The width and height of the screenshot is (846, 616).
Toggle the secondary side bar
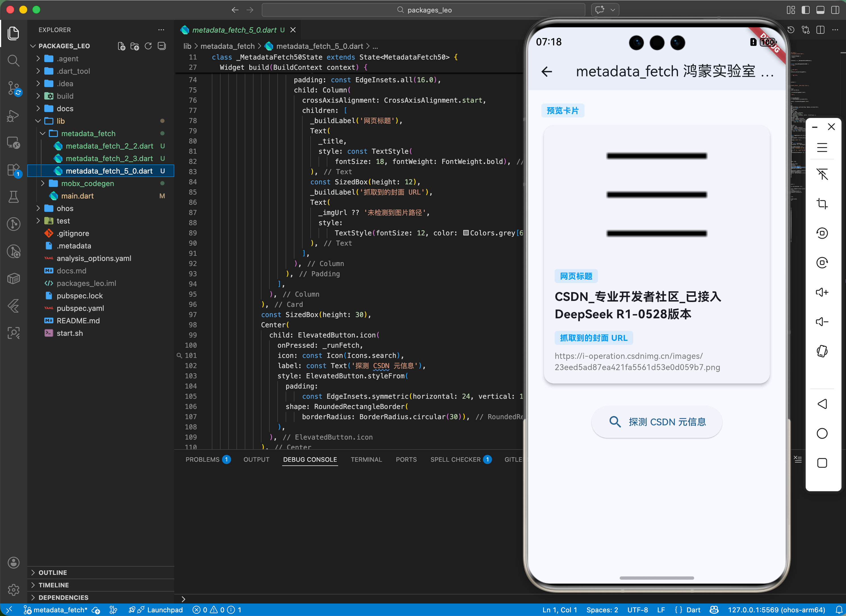(835, 10)
